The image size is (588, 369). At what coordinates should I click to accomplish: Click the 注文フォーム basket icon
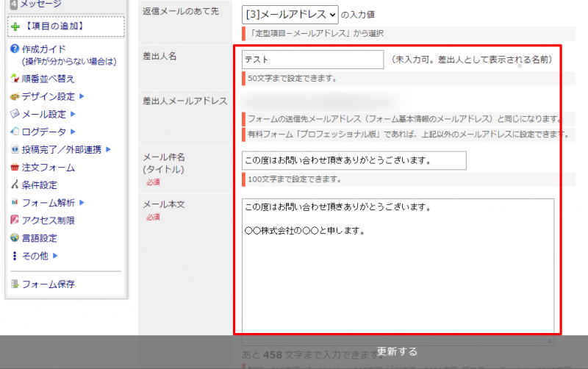(x=15, y=168)
